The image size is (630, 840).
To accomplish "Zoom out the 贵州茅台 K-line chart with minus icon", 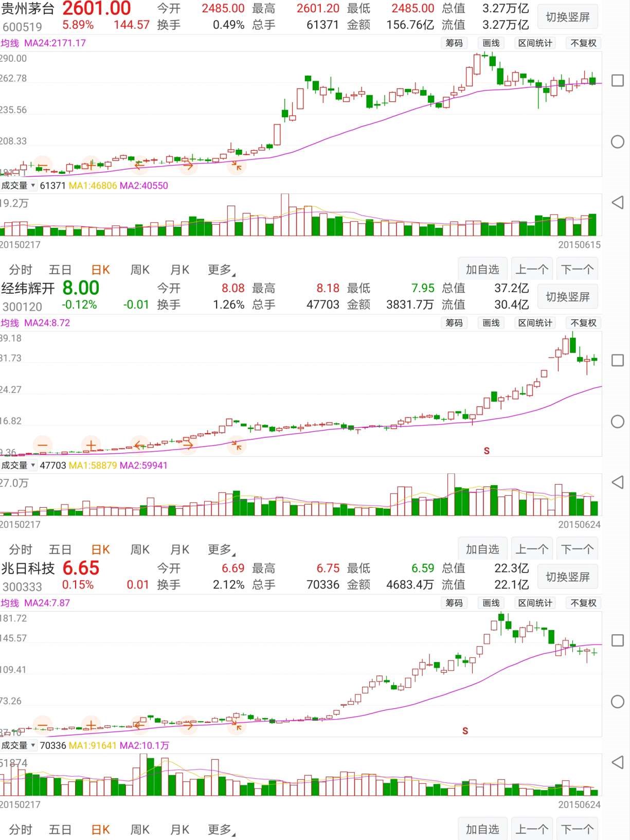I will coord(43,166).
